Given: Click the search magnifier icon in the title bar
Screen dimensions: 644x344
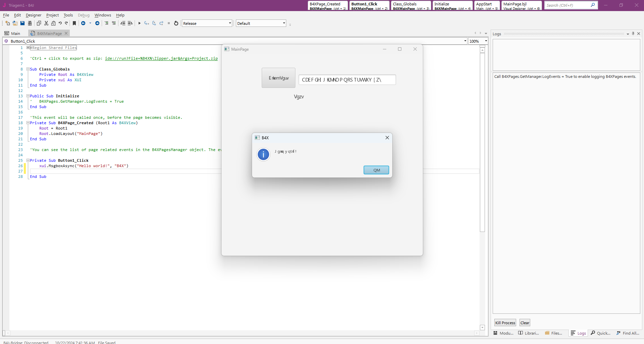Looking at the screenshot, I should (x=593, y=5).
